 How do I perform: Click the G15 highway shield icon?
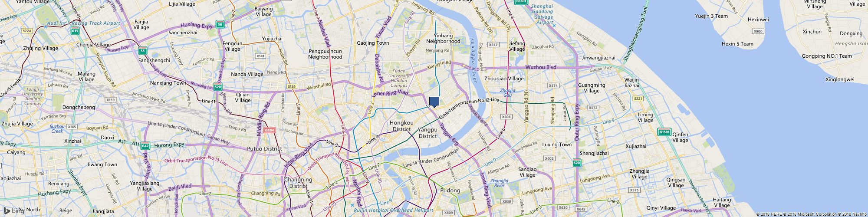[x=76, y=31]
